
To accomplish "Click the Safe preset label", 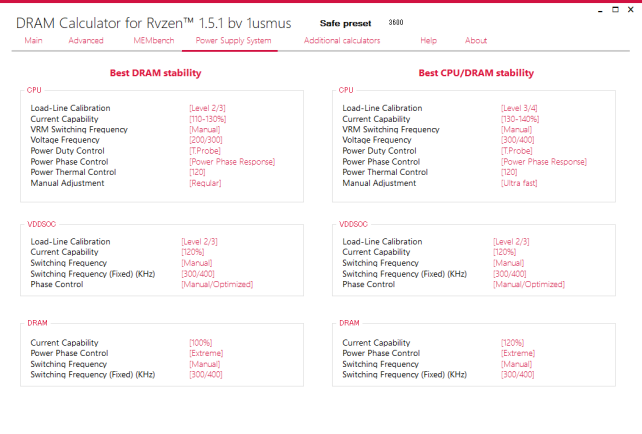I will click(346, 23).
